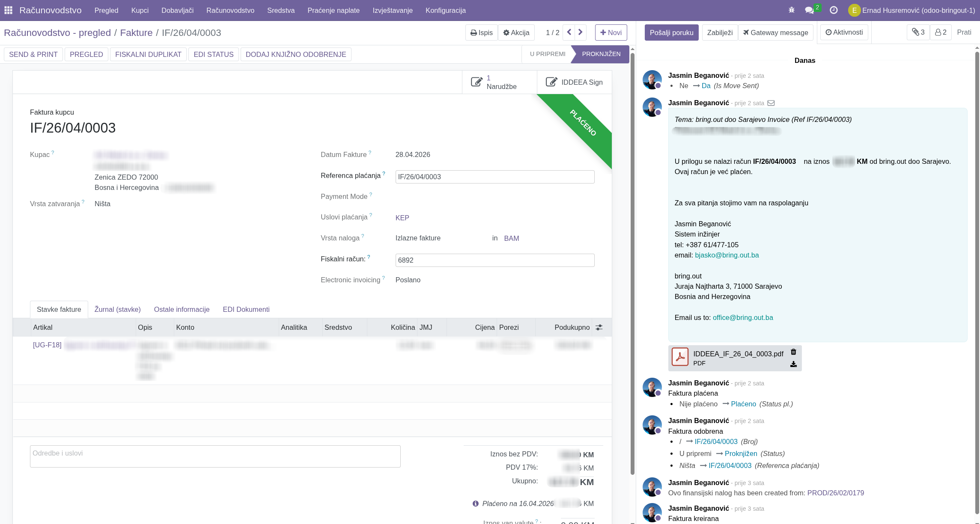Switch to Stavke fakture tab
The image size is (980, 524).
tap(59, 309)
